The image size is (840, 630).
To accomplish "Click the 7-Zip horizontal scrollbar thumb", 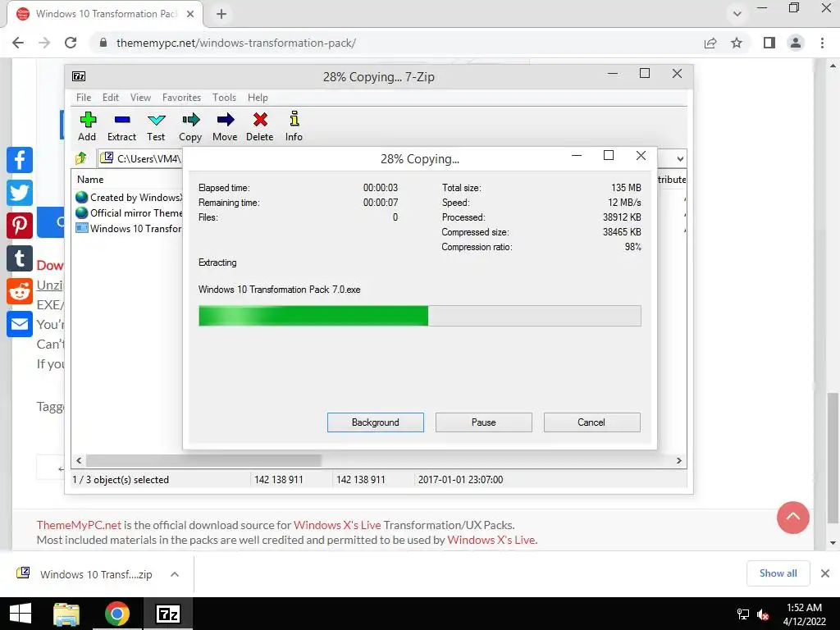I will pyautogui.click(x=204, y=461).
